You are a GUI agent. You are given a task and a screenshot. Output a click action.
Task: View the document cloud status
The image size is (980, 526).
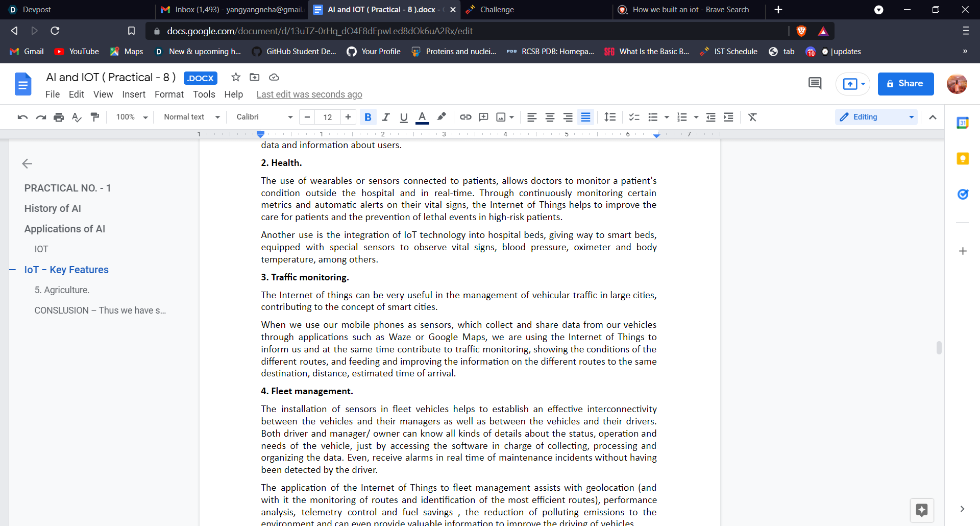(x=274, y=77)
